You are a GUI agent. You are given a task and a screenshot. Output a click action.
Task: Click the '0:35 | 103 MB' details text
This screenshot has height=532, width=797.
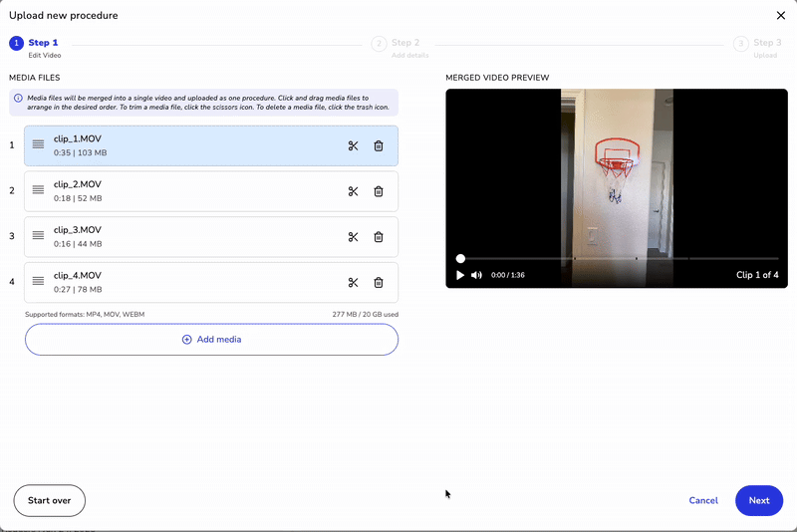tap(80, 152)
